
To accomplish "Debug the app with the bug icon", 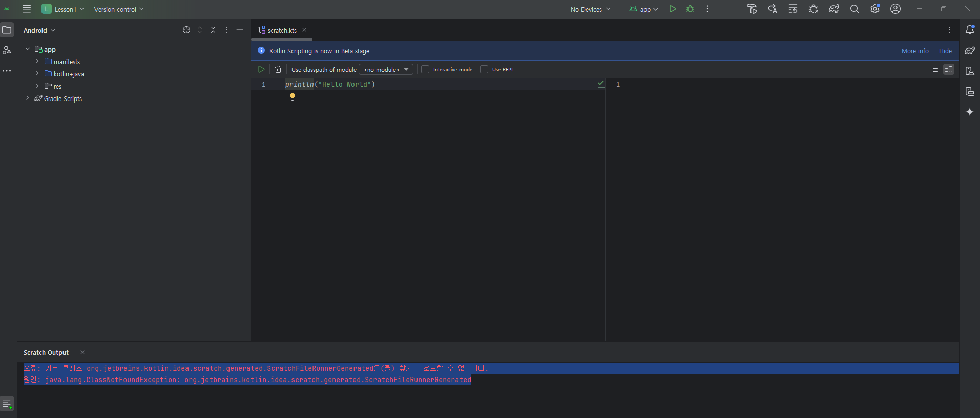I will 690,9.
